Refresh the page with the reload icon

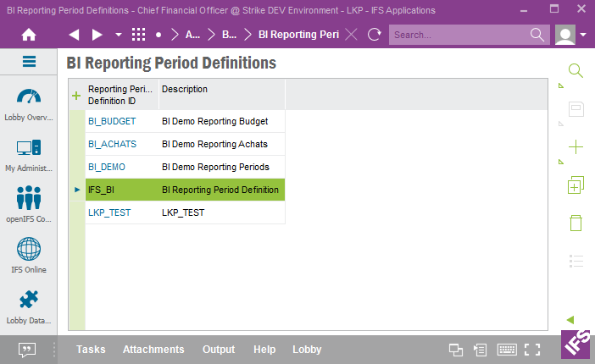coord(374,35)
